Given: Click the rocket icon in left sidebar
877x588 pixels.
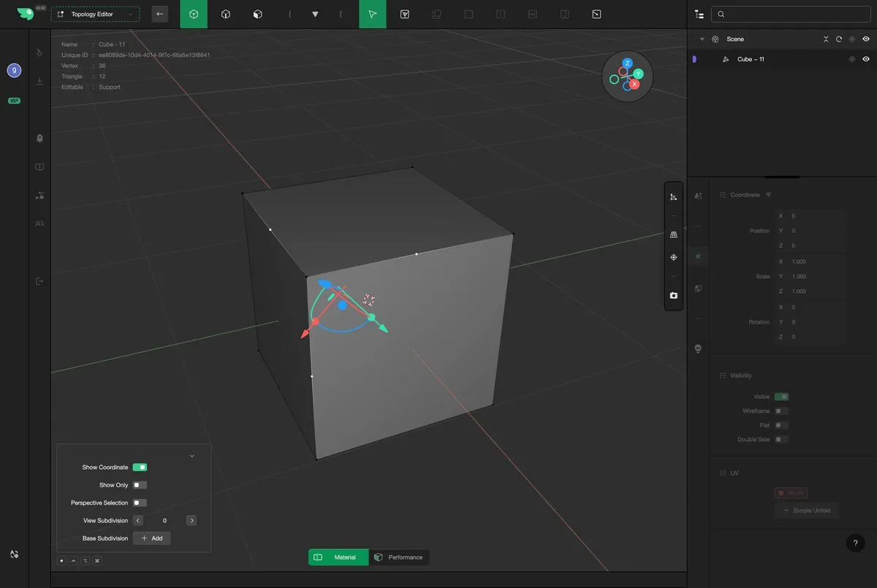Looking at the screenshot, I should point(39,138).
